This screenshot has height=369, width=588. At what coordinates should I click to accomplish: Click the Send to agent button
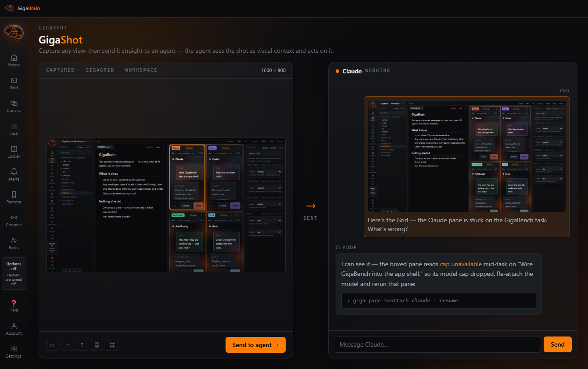tap(255, 345)
